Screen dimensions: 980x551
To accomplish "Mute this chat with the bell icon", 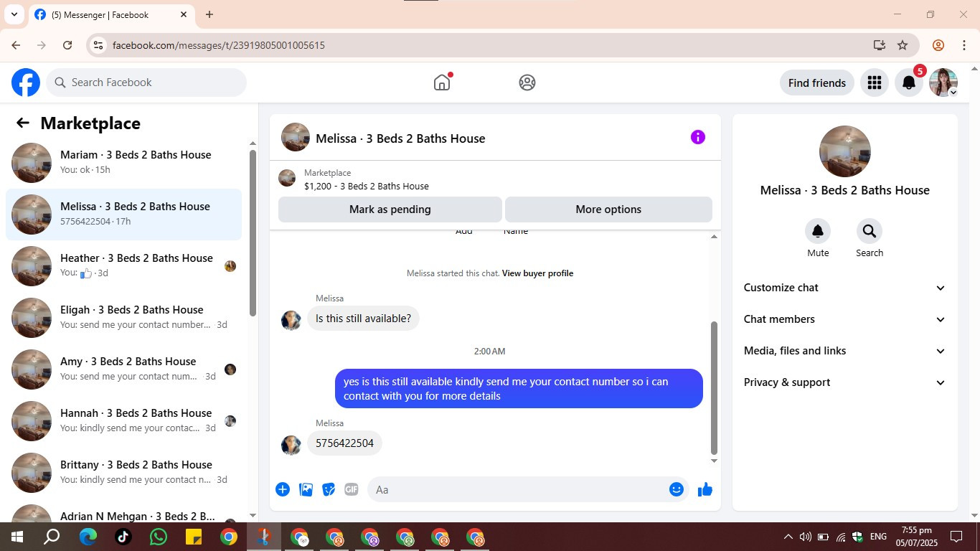I will tap(818, 231).
